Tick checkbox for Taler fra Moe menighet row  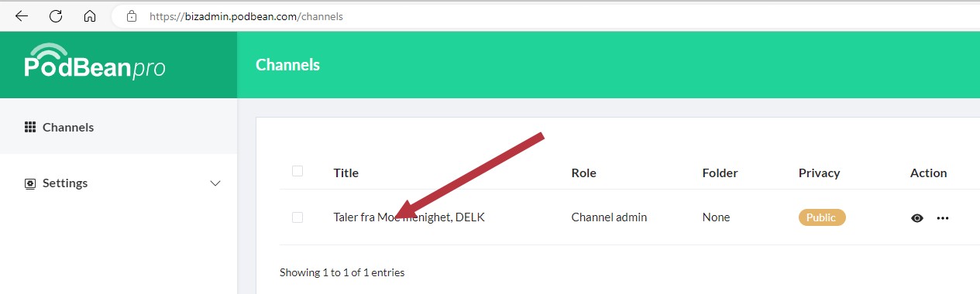[297, 217]
